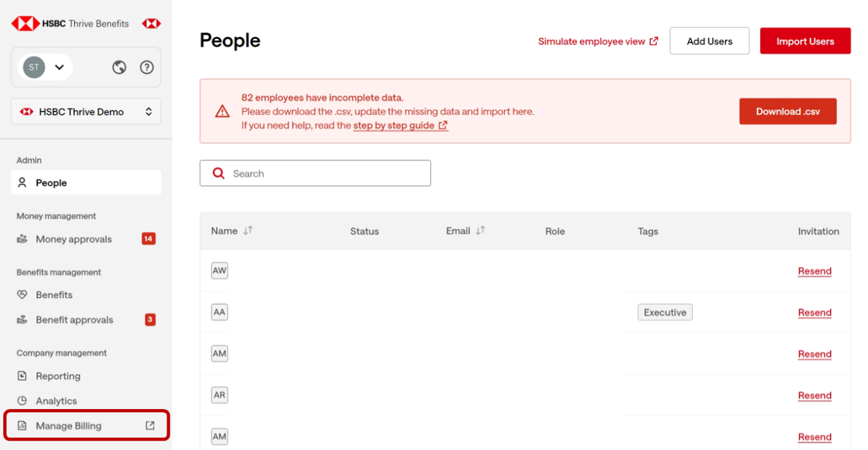Click inside the Search field
The height and width of the screenshot is (450, 868).
point(315,173)
